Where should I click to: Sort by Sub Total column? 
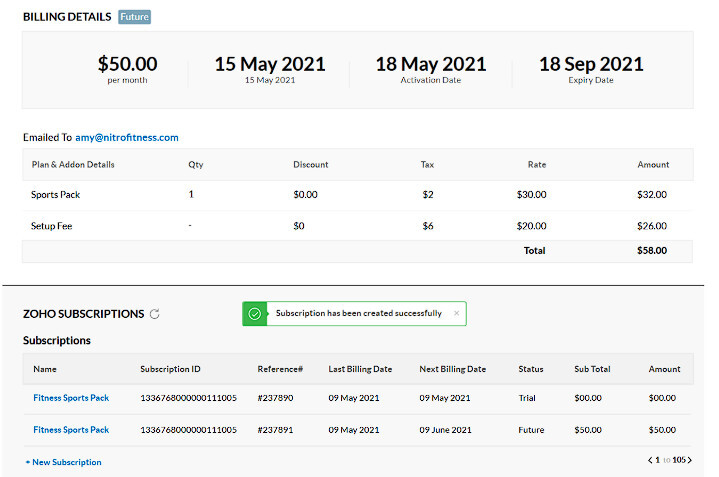[592, 369]
